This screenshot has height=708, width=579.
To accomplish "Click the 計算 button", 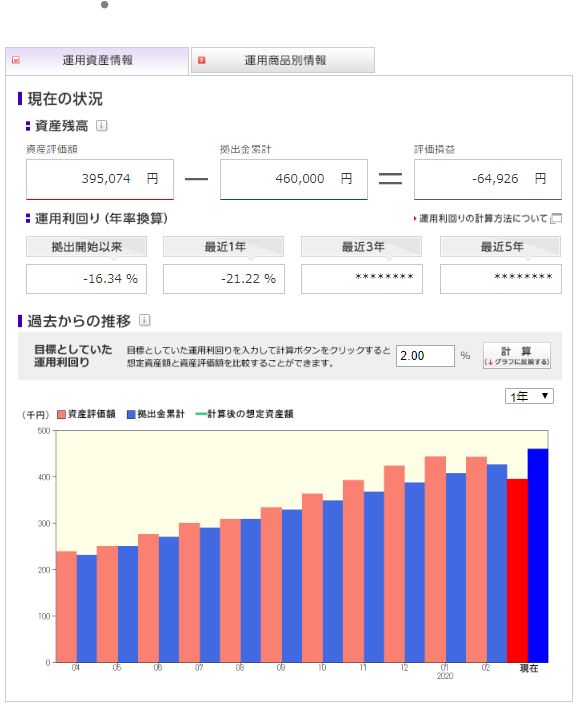I will coord(517,356).
